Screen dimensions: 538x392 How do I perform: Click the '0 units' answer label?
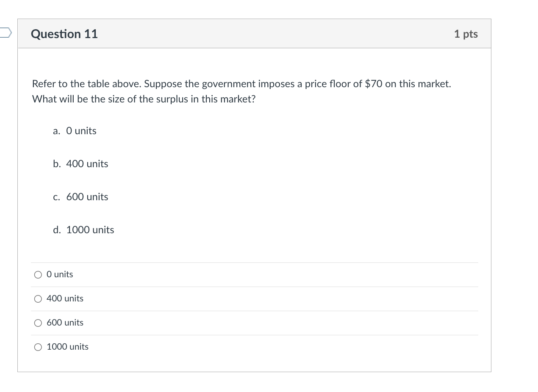tap(59, 274)
